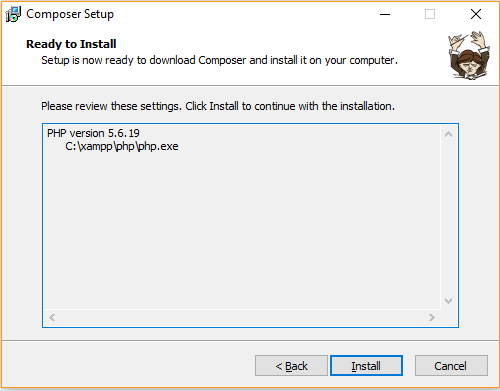Click the Composer conductor logo image
The width and height of the screenshot is (500, 391).
click(469, 55)
